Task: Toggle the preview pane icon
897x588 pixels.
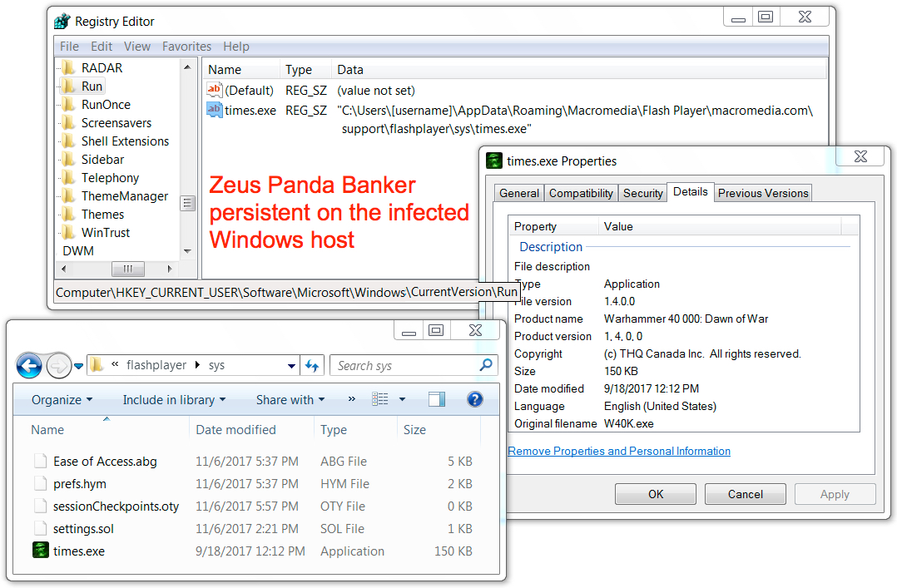Action: click(437, 399)
